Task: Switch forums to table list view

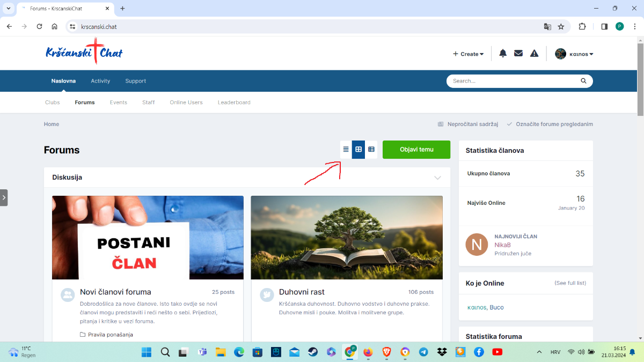Action: (x=346, y=150)
